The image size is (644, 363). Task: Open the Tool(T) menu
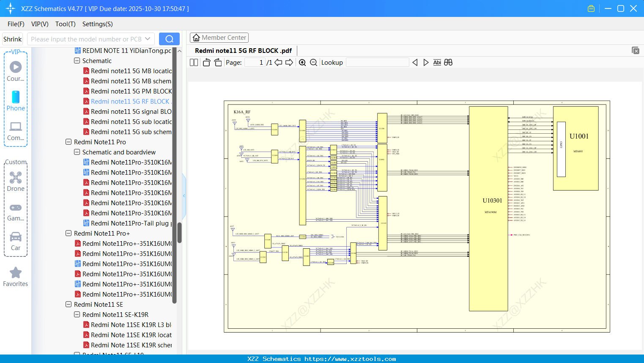[x=65, y=24]
